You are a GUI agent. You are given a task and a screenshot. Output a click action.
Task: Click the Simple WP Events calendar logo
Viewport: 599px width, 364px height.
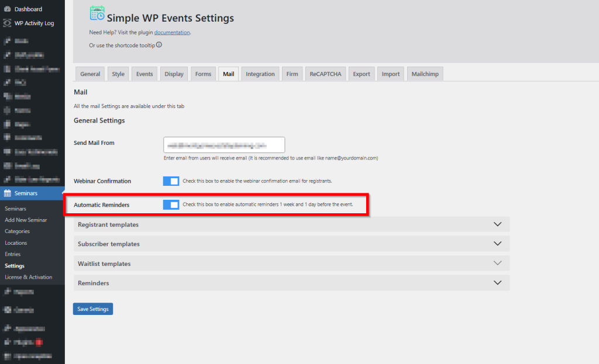pos(97,13)
